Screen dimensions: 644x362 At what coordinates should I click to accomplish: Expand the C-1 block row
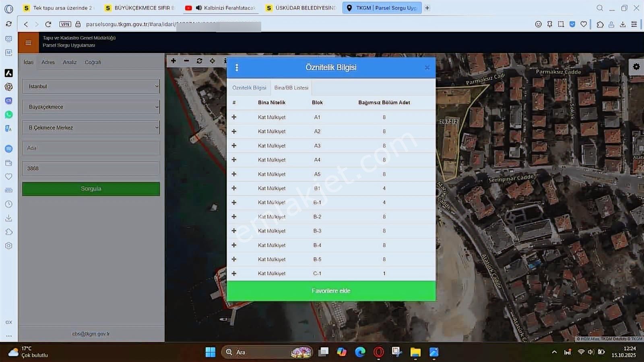234,274
